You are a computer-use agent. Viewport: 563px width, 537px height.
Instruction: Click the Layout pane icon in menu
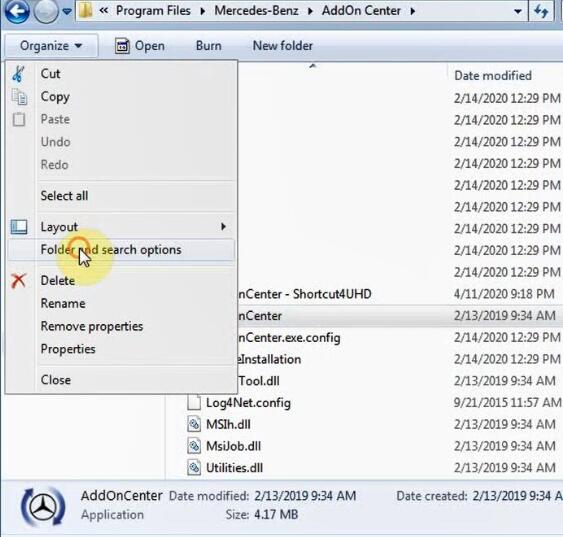click(19, 227)
